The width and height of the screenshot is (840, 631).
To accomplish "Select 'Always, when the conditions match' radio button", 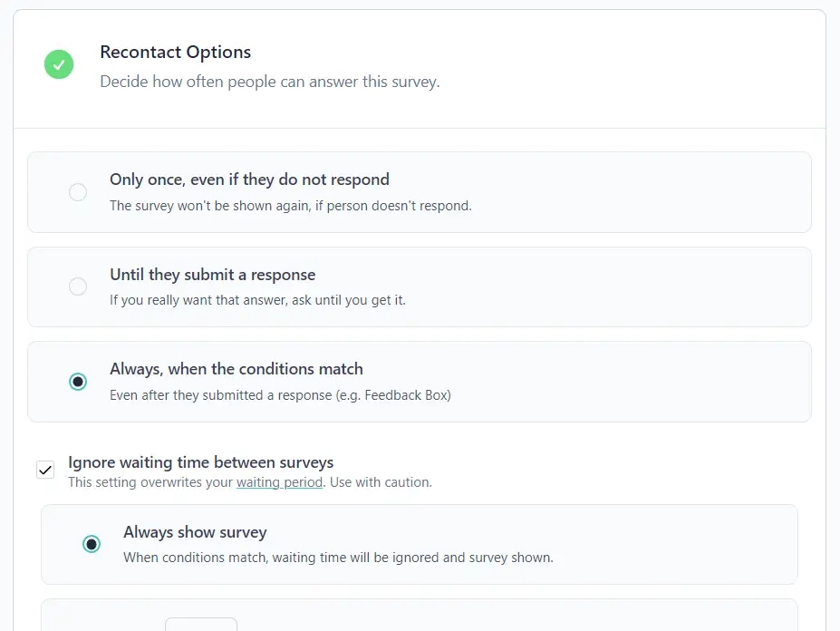I will click(78, 382).
